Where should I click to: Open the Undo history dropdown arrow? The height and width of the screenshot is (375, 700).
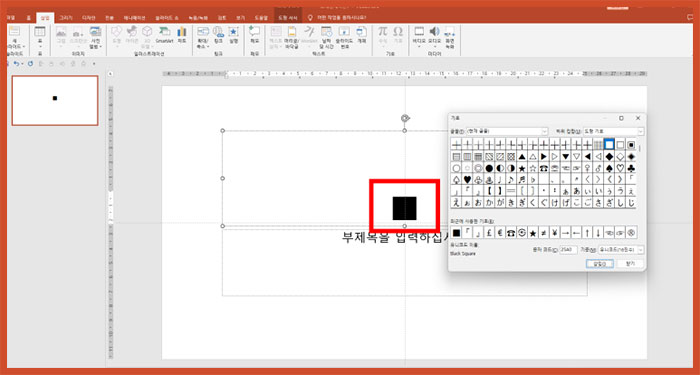click(x=22, y=64)
